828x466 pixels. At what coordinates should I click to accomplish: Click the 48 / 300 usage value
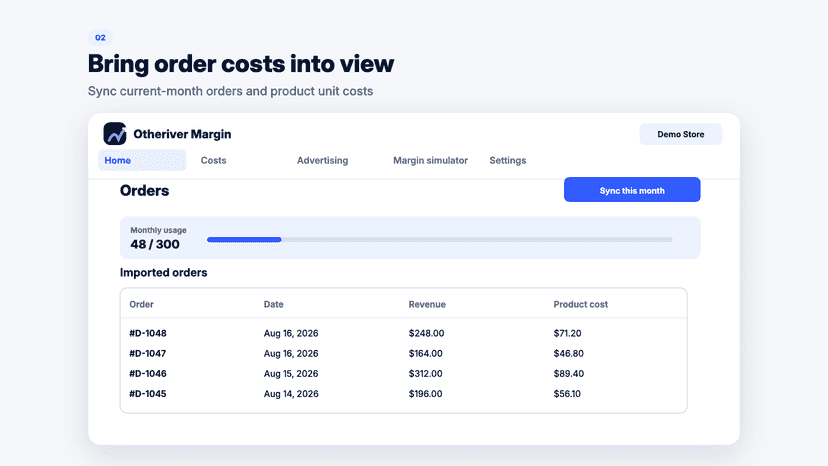pyautogui.click(x=155, y=244)
